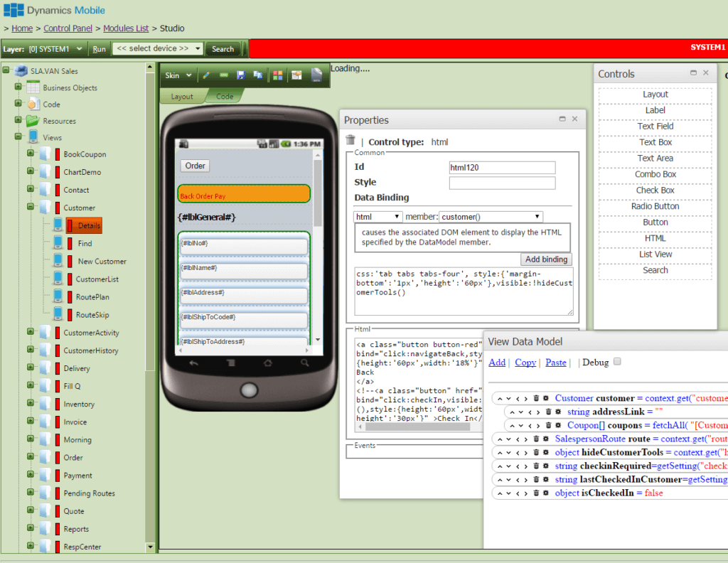
Task: Move the hideCustomerTools row down
Action: pos(508,453)
